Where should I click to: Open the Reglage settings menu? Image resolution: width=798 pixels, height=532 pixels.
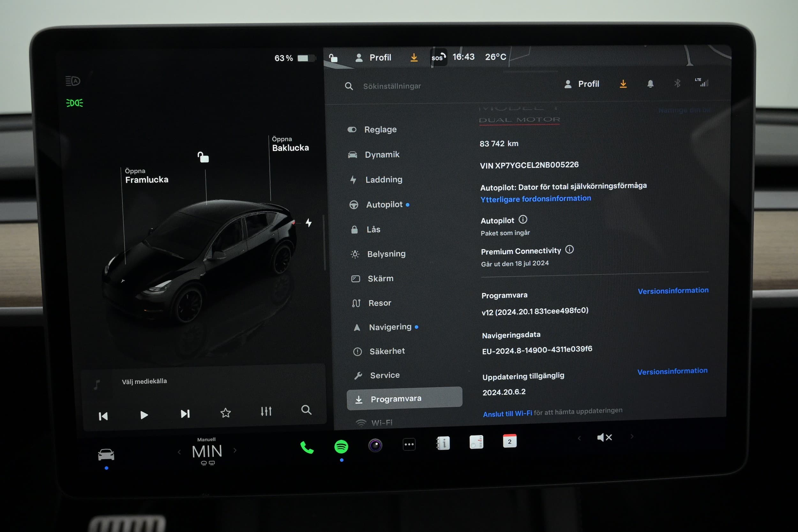pyautogui.click(x=372, y=129)
